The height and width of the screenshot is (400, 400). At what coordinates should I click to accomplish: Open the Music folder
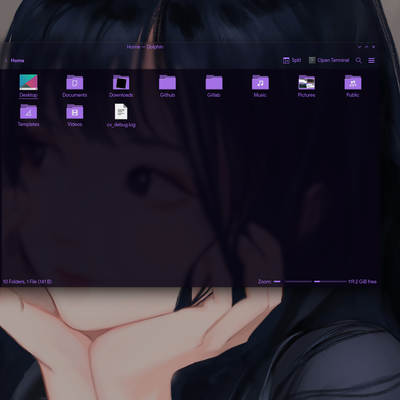[260, 82]
